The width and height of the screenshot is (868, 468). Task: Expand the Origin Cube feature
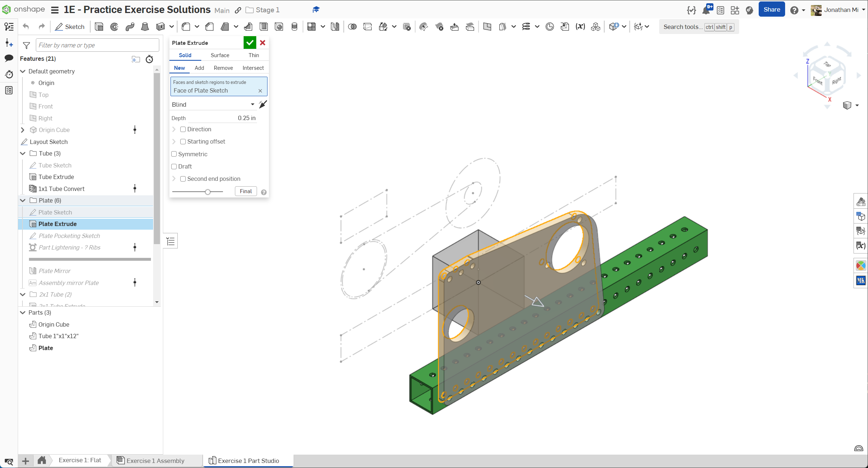(x=23, y=130)
